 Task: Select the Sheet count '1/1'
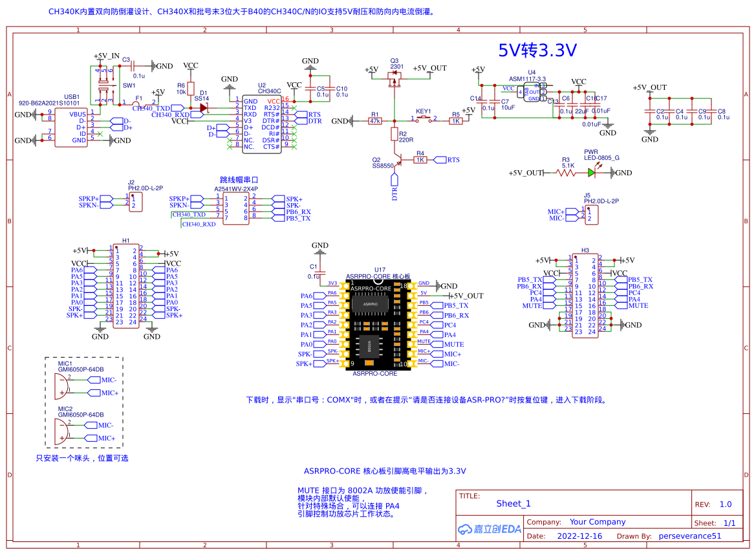[x=729, y=523]
